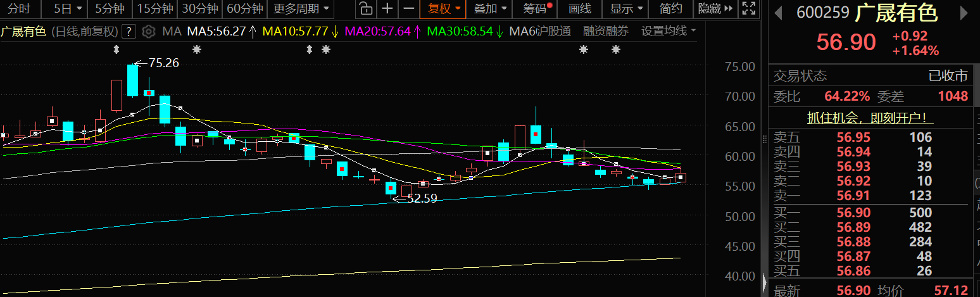This screenshot has height=297, width=980.
Task: Open the 设置均线 dropdown
Action: [669, 32]
